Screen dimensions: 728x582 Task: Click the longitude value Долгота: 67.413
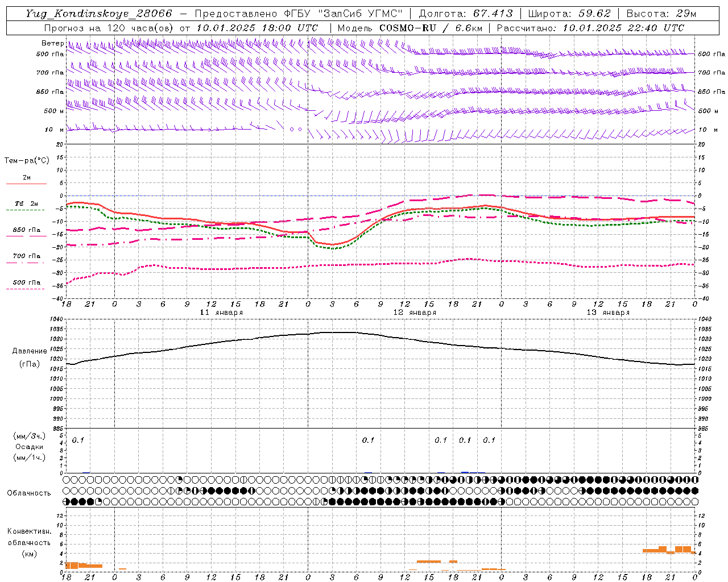[466, 14]
